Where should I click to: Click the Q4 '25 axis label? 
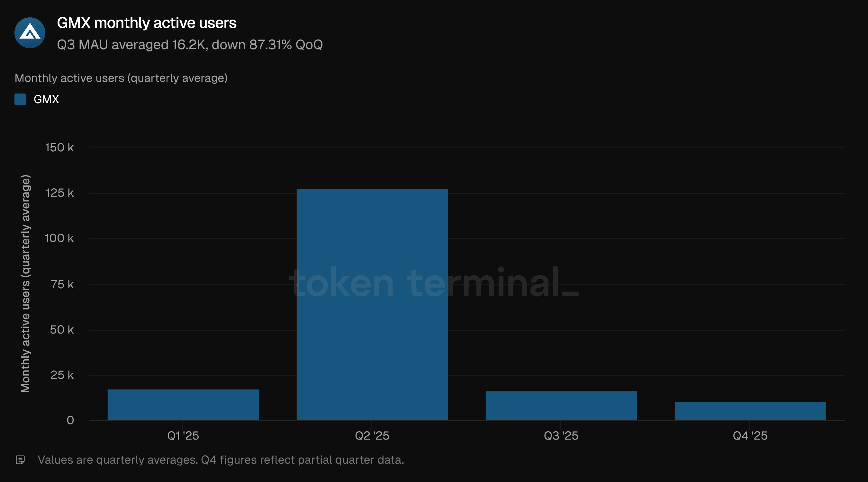(750, 436)
